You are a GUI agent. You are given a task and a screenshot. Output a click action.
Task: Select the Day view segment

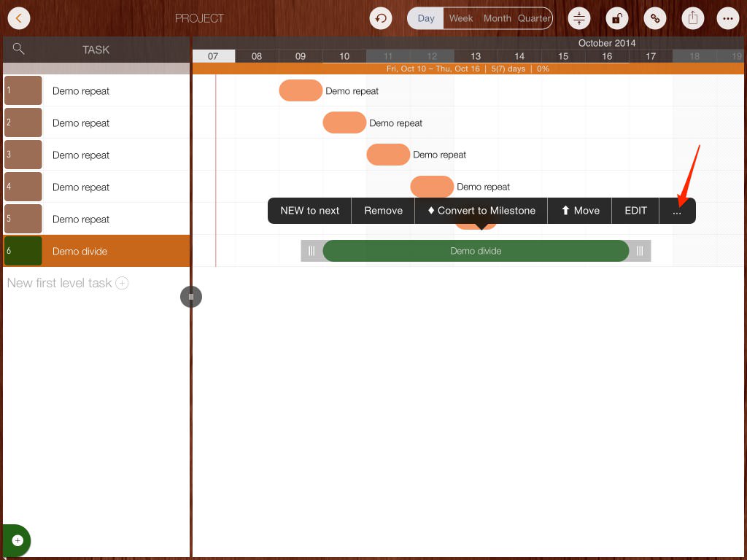click(x=426, y=18)
